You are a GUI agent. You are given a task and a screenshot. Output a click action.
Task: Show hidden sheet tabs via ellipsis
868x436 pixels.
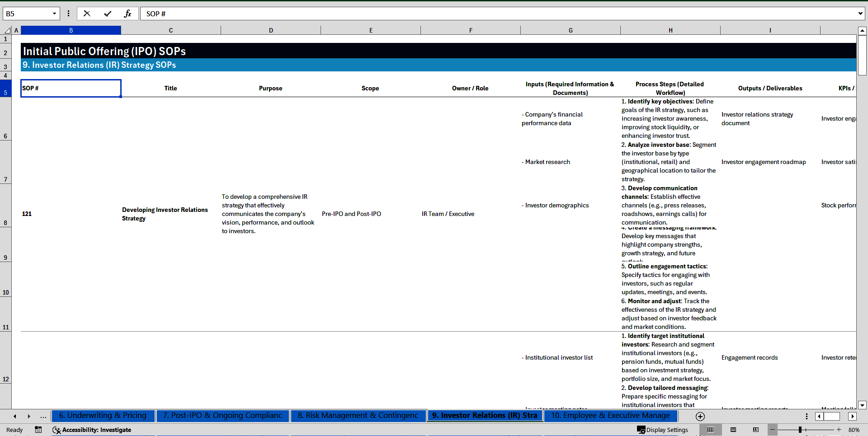[x=43, y=416]
